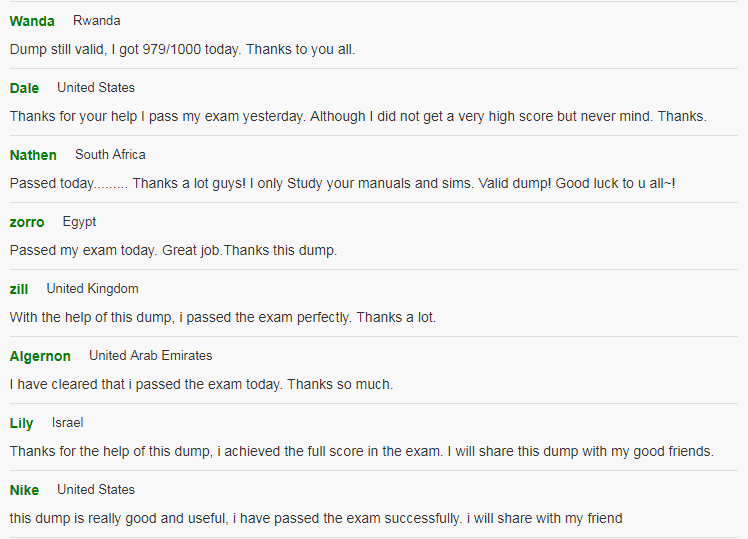Click Wanda's review about the 979/1000 score
The height and width of the screenshot is (539, 748).
(182, 49)
